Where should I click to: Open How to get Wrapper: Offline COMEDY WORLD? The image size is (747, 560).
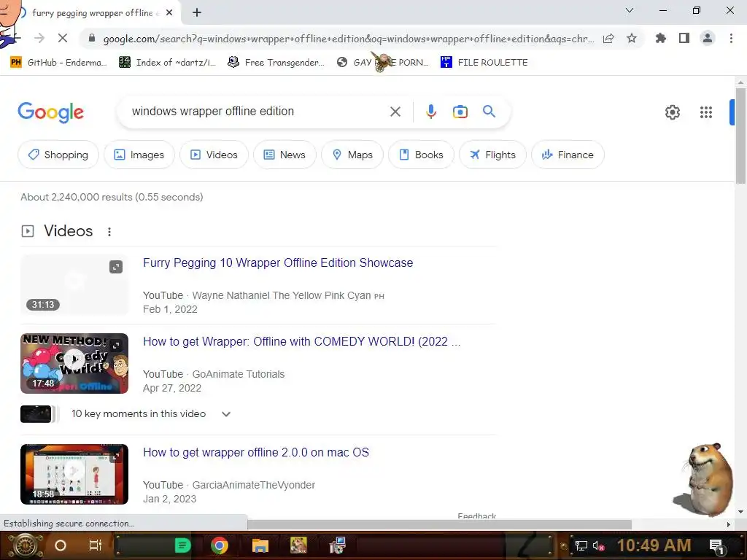[301, 341]
